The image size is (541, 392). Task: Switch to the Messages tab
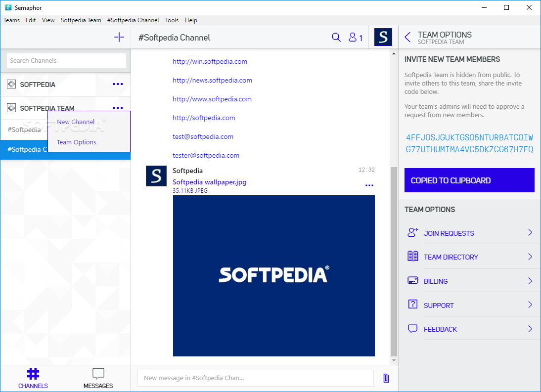tap(98, 378)
